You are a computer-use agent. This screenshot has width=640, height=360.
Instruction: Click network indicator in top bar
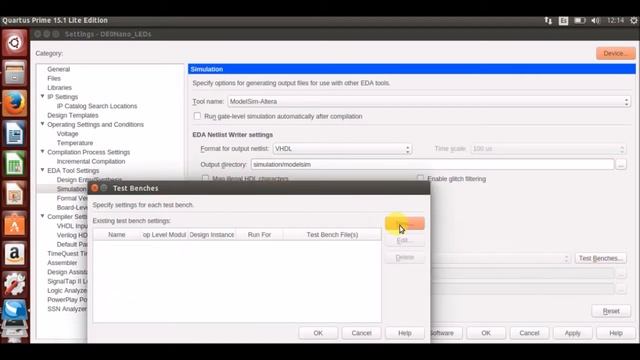548,20
